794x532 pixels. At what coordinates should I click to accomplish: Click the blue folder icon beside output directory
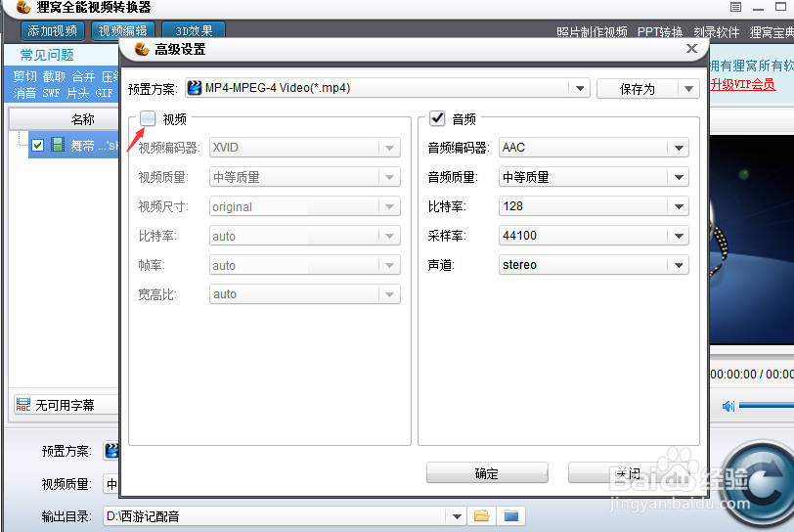511,516
